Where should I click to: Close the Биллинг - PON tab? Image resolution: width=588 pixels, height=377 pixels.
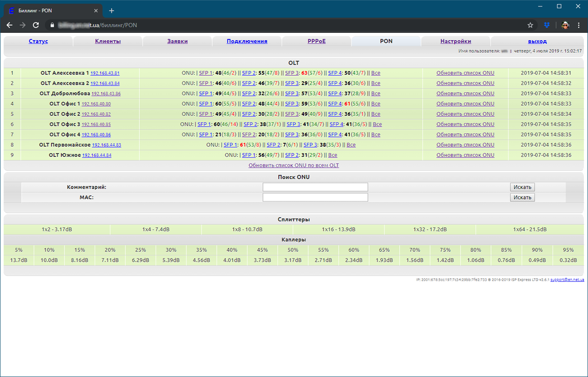pos(96,11)
